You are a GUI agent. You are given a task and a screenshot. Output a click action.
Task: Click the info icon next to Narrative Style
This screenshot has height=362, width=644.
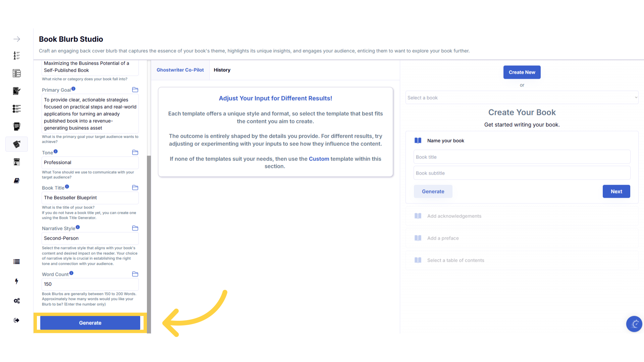click(78, 227)
